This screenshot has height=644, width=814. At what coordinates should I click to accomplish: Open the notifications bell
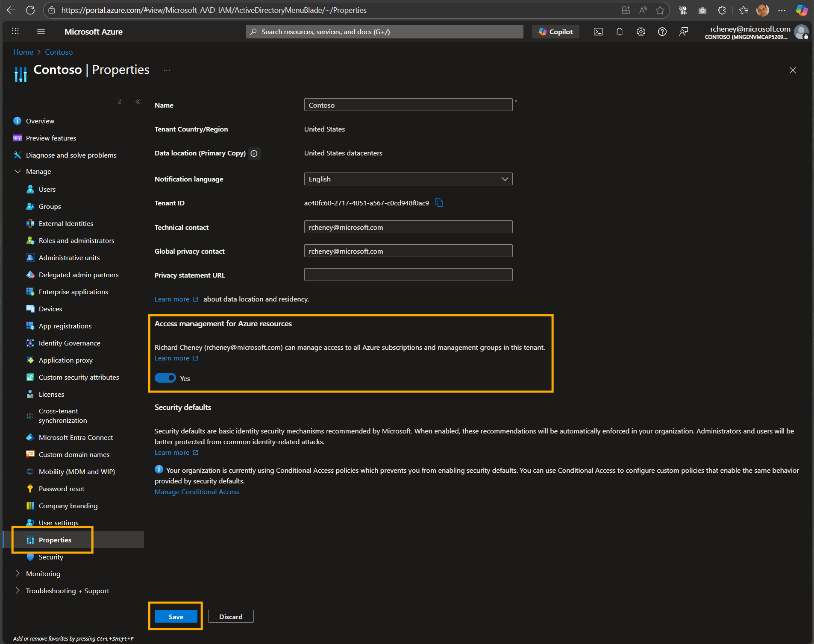pyautogui.click(x=620, y=31)
